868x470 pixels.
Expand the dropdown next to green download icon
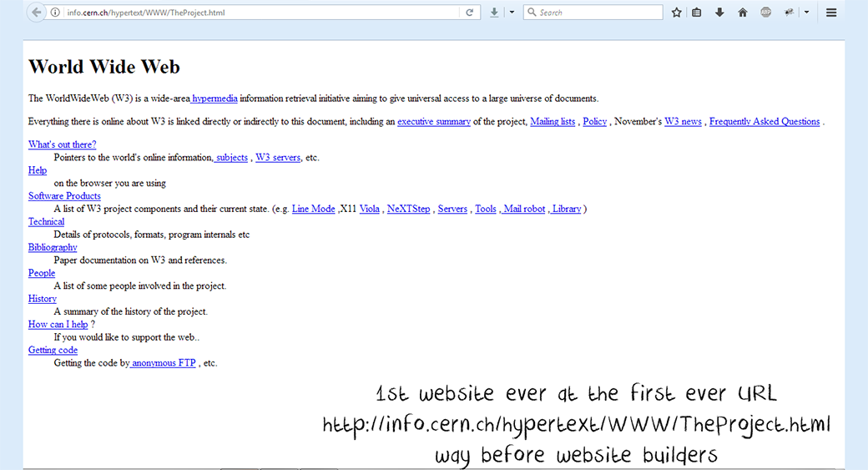(x=512, y=13)
